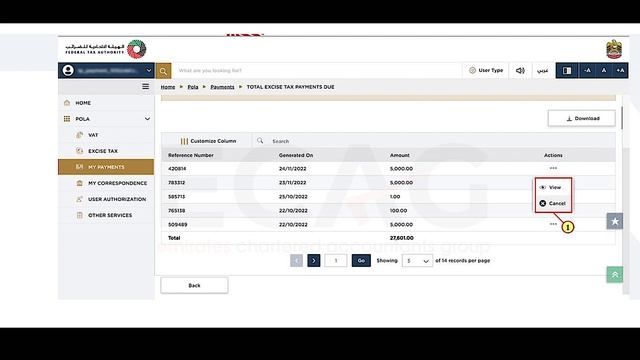The width and height of the screenshot is (640, 360).
Task: Sort by Generated On column header
Action: 296,155
